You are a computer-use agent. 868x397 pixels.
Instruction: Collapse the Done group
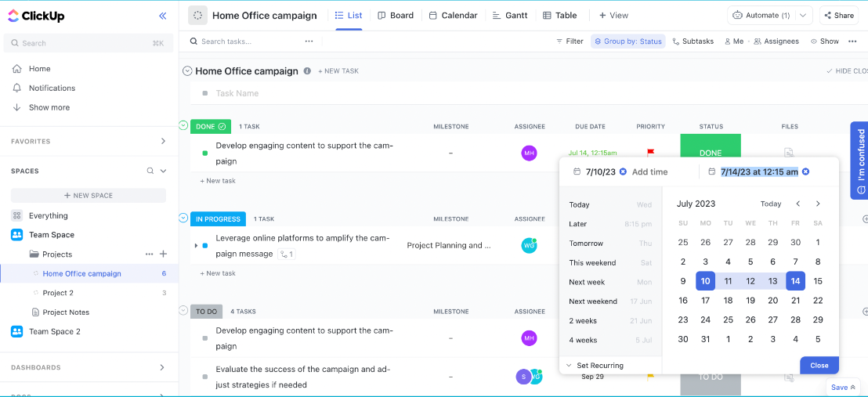point(183,126)
